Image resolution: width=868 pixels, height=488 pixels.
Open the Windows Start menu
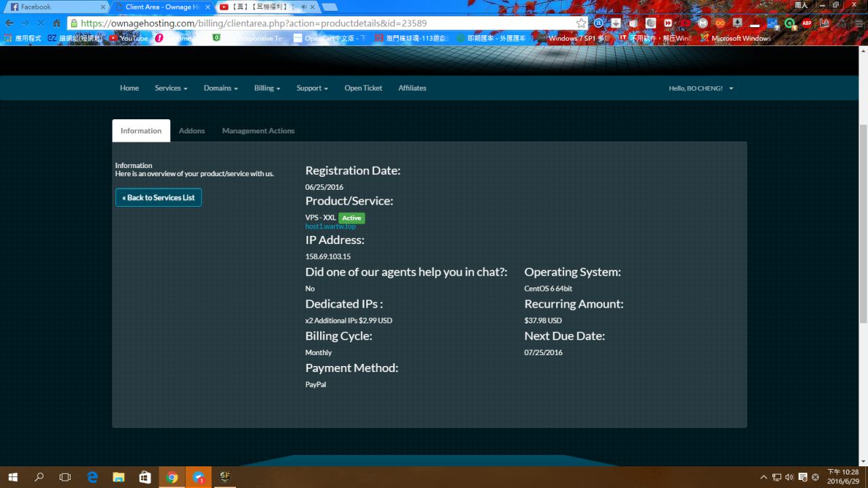(13, 477)
